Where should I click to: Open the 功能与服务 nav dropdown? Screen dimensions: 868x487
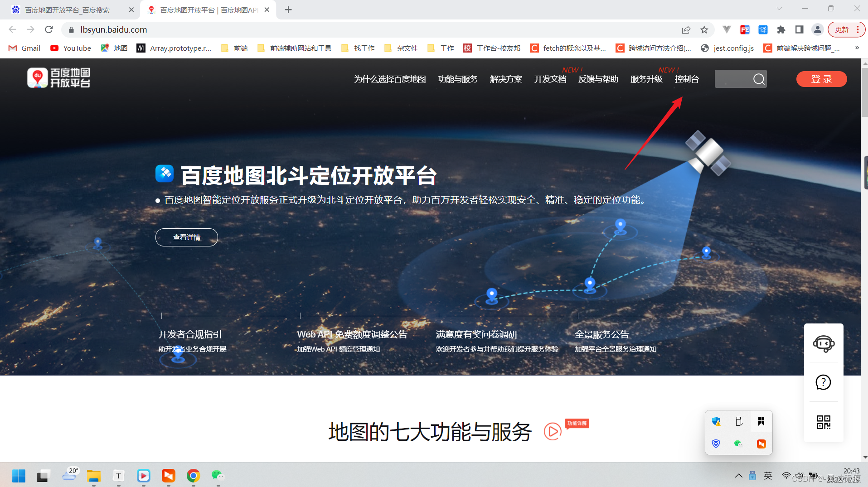pyautogui.click(x=458, y=79)
